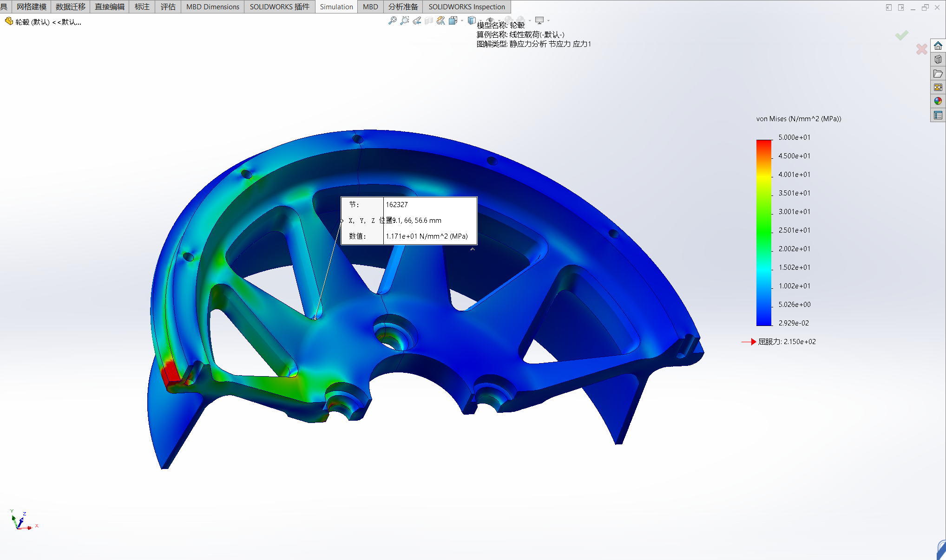946x560 pixels.
Task: Open the Design Library task pane tab
Action: click(938, 59)
